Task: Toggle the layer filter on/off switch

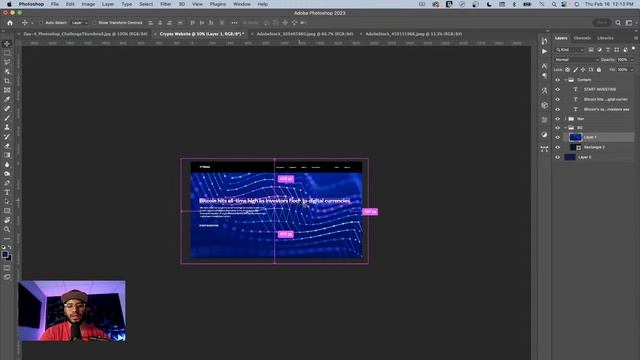Action: (x=633, y=49)
